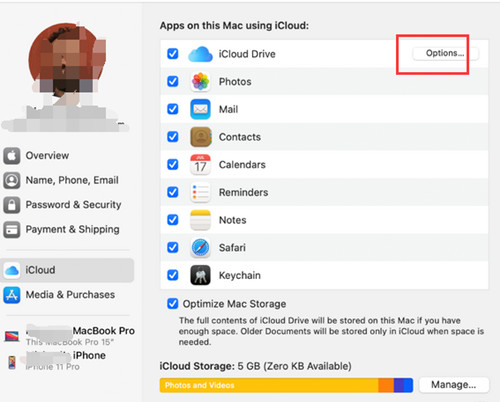This screenshot has width=500, height=402.
Task: Disable the Keychain checkbox
Action: tap(173, 275)
